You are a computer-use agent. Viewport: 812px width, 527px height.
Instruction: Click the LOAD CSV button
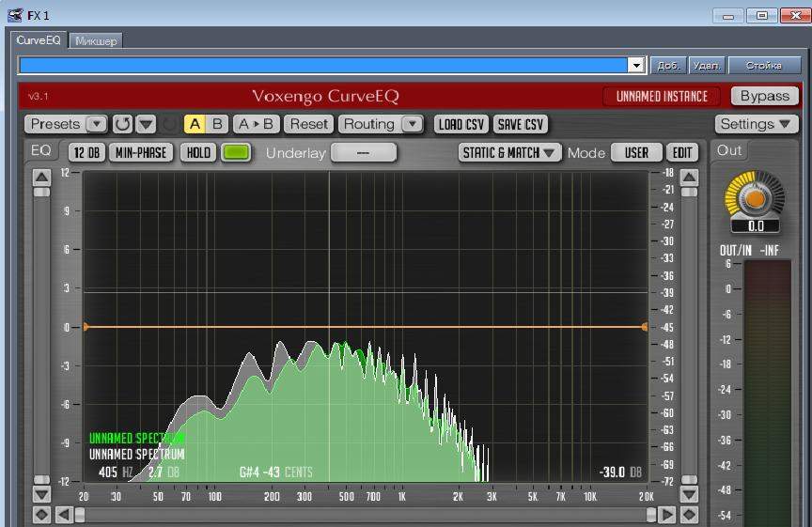tap(461, 124)
